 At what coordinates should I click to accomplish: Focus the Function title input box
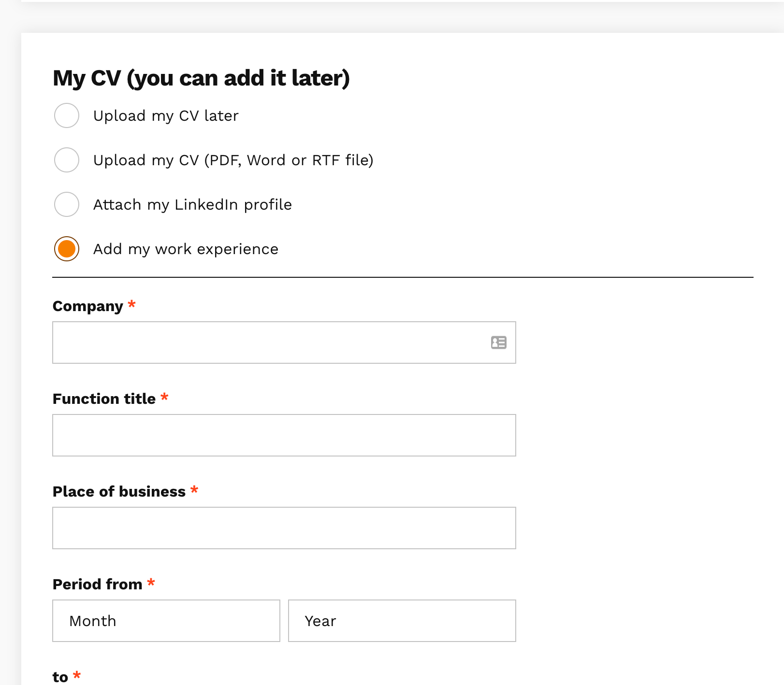284,435
